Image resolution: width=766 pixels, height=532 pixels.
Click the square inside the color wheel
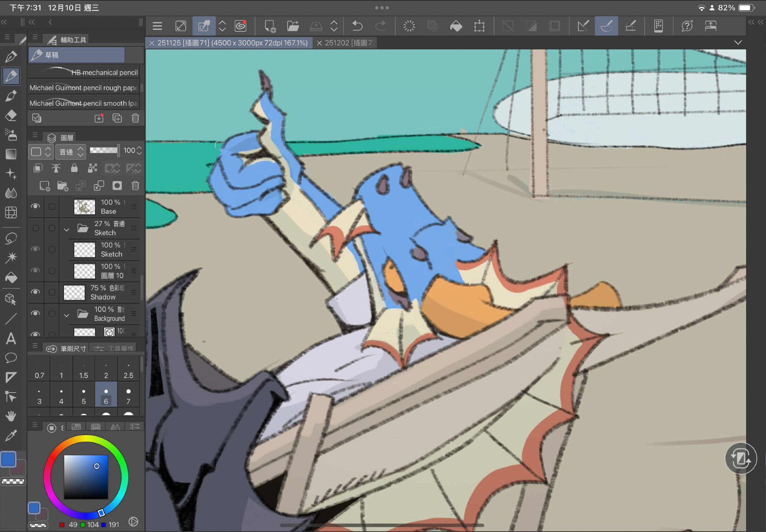click(86, 477)
